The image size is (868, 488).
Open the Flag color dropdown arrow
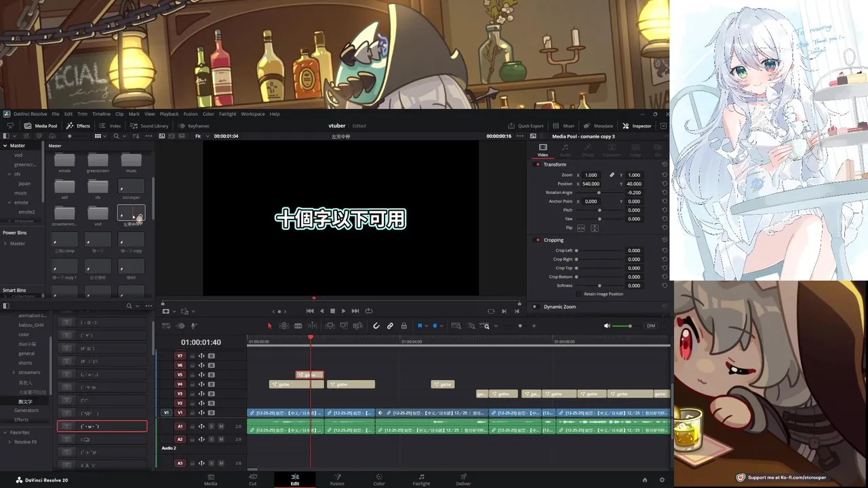[x=425, y=326]
